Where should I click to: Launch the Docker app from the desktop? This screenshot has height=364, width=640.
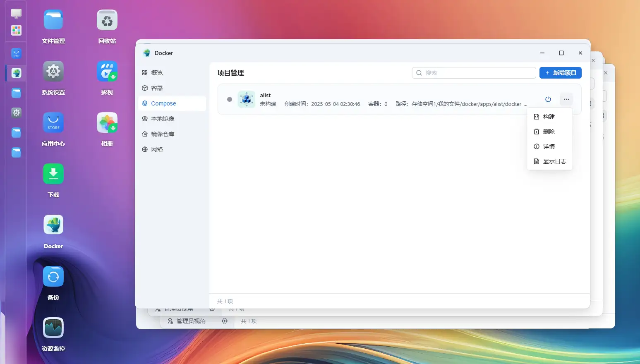pyautogui.click(x=53, y=225)
